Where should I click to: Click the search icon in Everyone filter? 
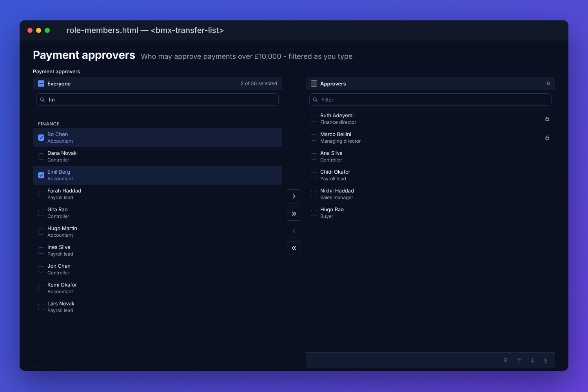42,100
